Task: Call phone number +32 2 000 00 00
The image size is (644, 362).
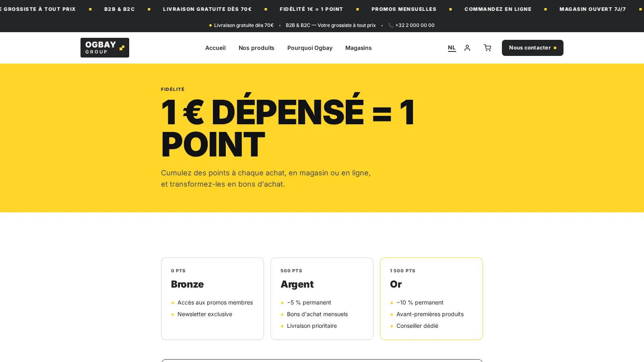Action: coord(415,25)
